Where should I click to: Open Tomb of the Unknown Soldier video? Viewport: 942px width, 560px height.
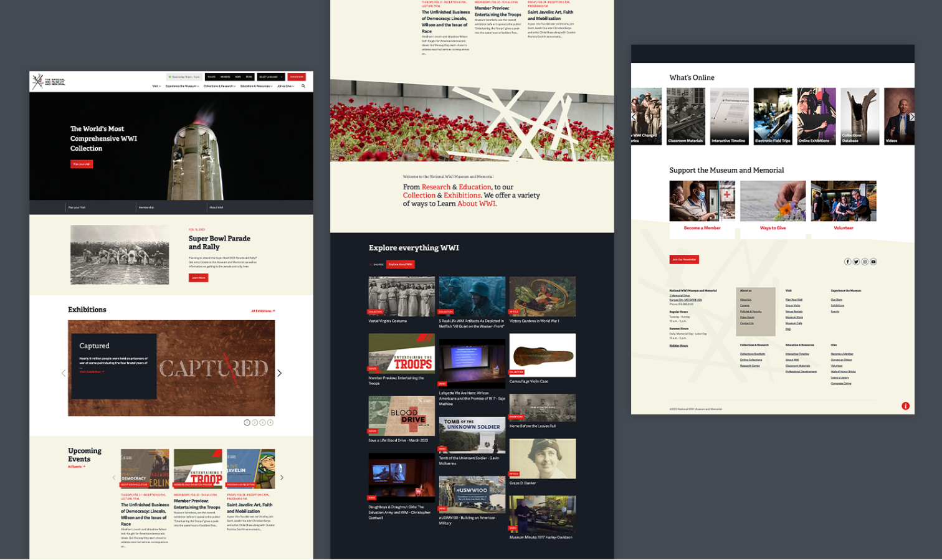472,441
